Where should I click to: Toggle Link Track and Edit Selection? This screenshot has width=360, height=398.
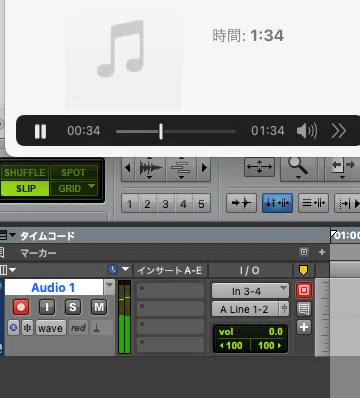click(313, 203)
